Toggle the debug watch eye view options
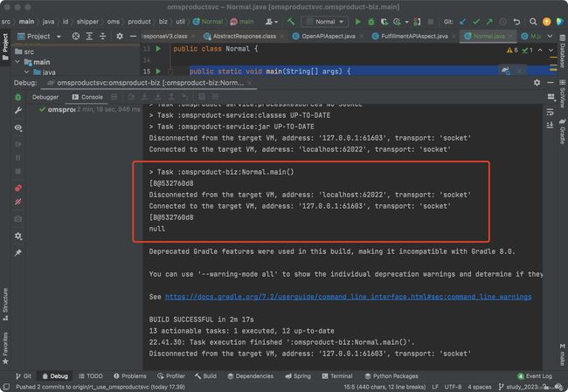The width and height of the screenshot is (568, 392). tap(18, 127)
